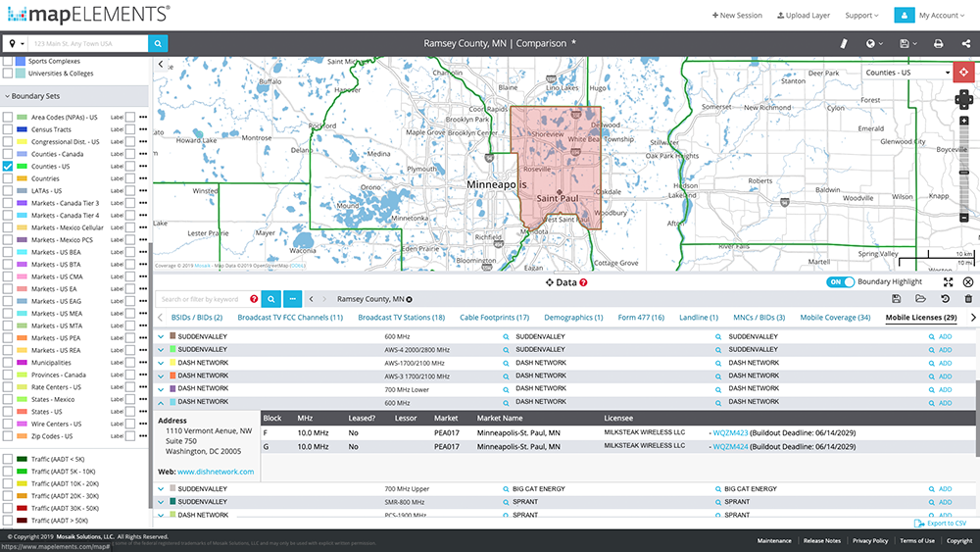Open the WQZM423 license link

730,432
